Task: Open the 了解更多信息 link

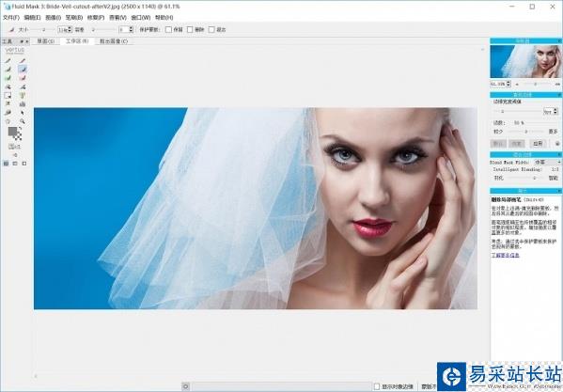Action: click(x=505, y=256)
